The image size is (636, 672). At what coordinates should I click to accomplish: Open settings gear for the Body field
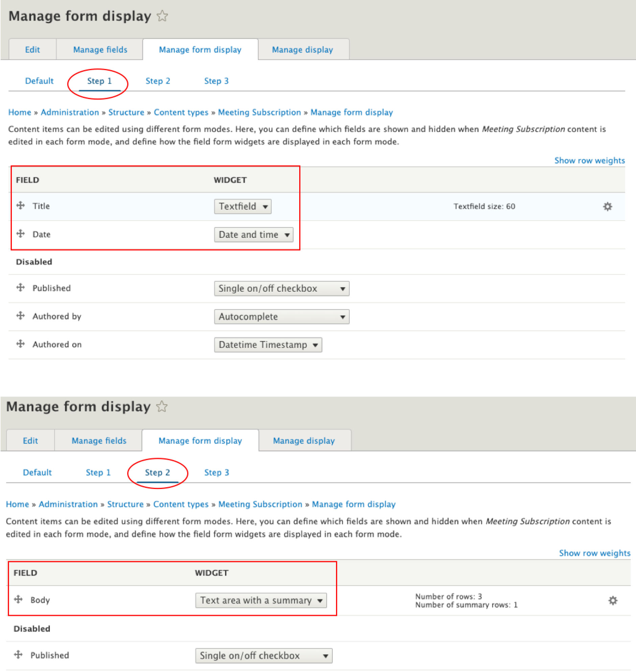click(x=613, y=600)
